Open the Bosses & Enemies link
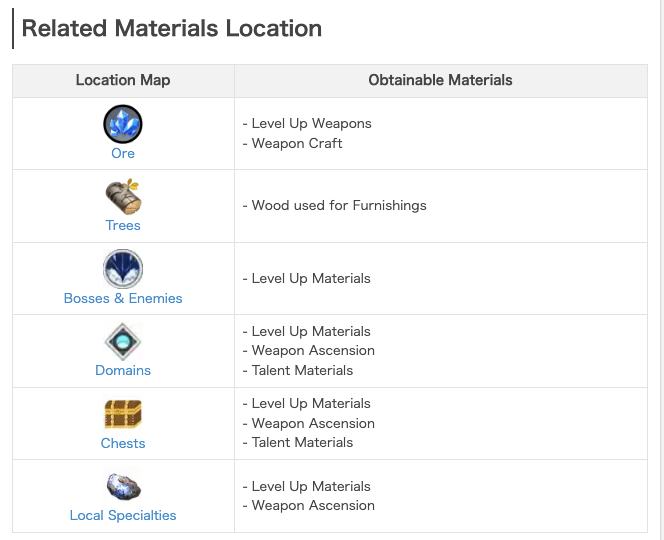Viewport: 664px width, 540px height. click(x=123, y=298)
